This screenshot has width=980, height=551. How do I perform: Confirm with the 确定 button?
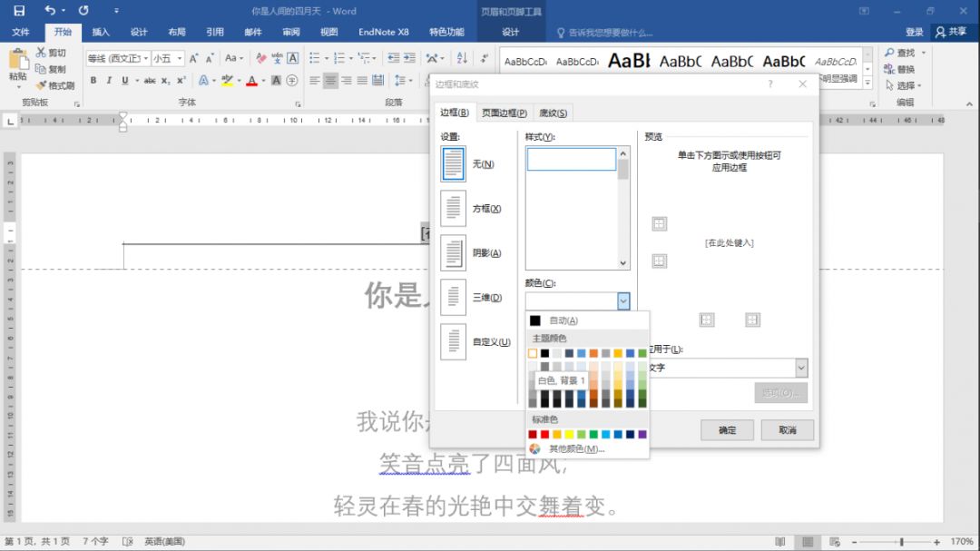[727, 429]
